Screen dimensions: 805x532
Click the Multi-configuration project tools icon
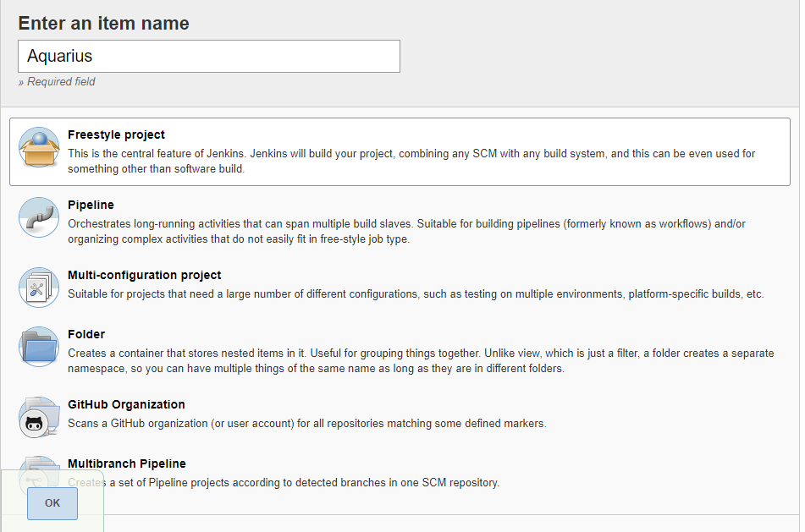[x=40, y=288]
